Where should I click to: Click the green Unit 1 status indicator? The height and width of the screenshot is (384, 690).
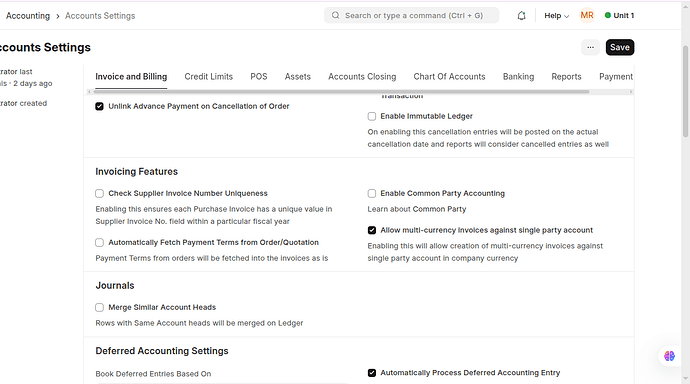[x=619, y=15]
